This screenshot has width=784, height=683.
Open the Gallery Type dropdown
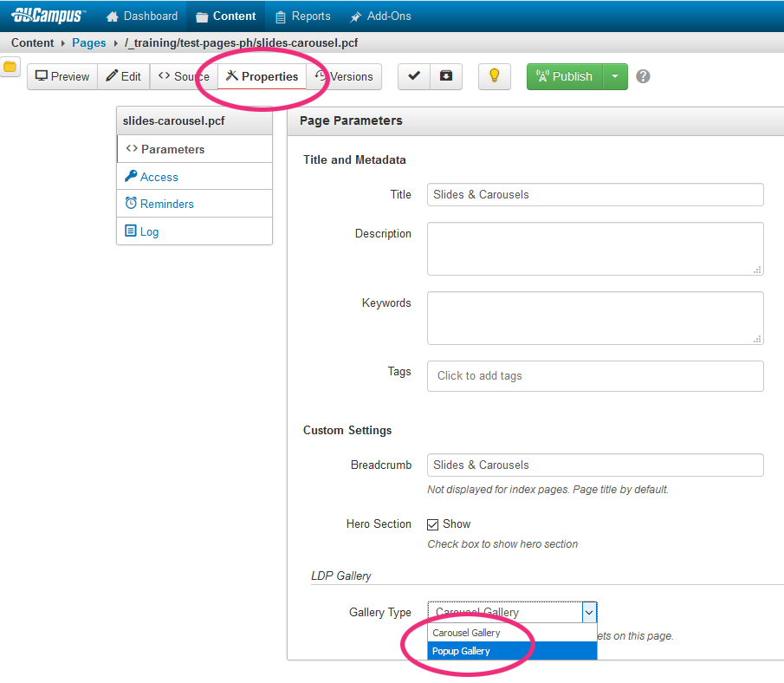point(513,612)
